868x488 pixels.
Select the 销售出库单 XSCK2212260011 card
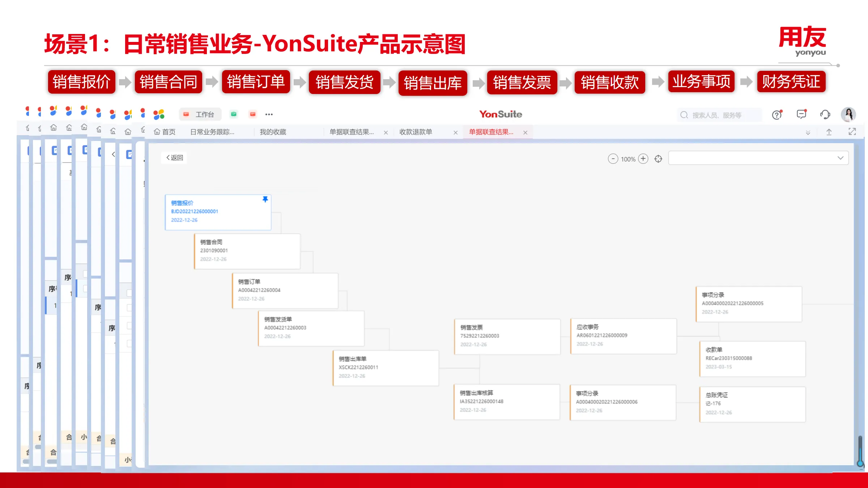[386, 368]
